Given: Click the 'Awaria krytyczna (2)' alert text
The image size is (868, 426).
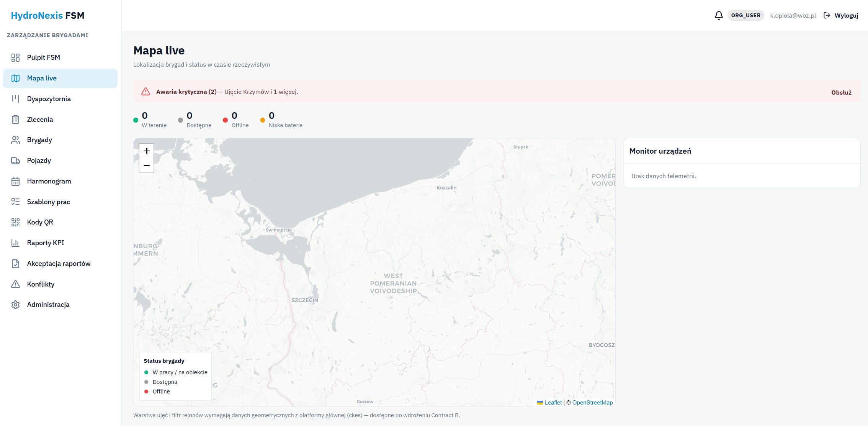Looking at the screenshot, I should click(186, 92).
